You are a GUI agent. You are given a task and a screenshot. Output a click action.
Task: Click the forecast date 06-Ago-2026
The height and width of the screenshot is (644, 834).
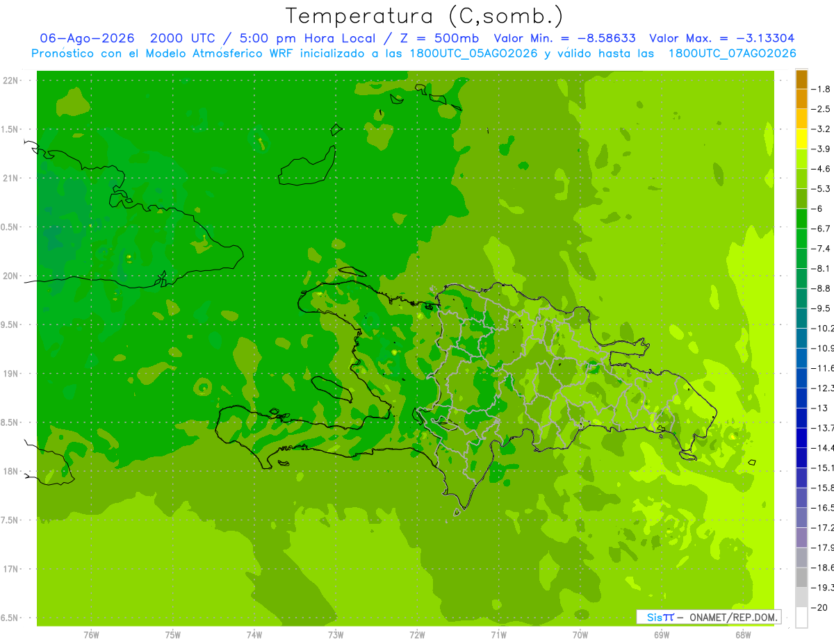click(x=87, y=39)
